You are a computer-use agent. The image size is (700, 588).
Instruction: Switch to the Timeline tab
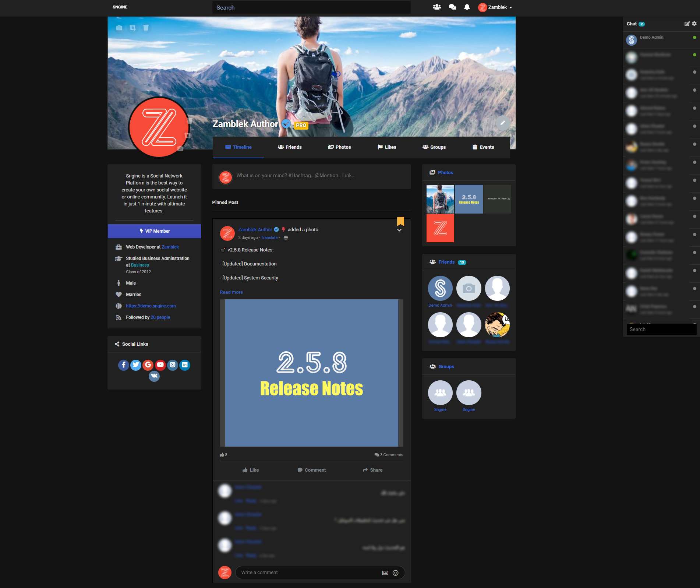(x=238, y=147)
